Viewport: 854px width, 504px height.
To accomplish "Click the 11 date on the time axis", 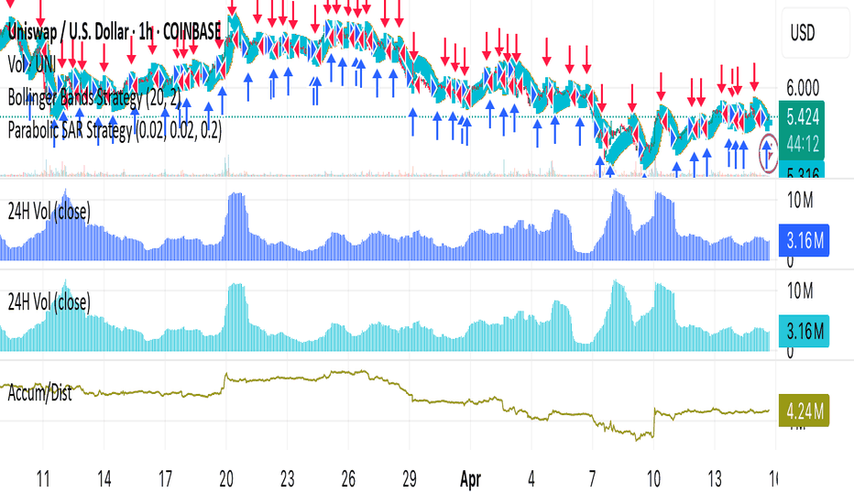I will click(43, 479).
